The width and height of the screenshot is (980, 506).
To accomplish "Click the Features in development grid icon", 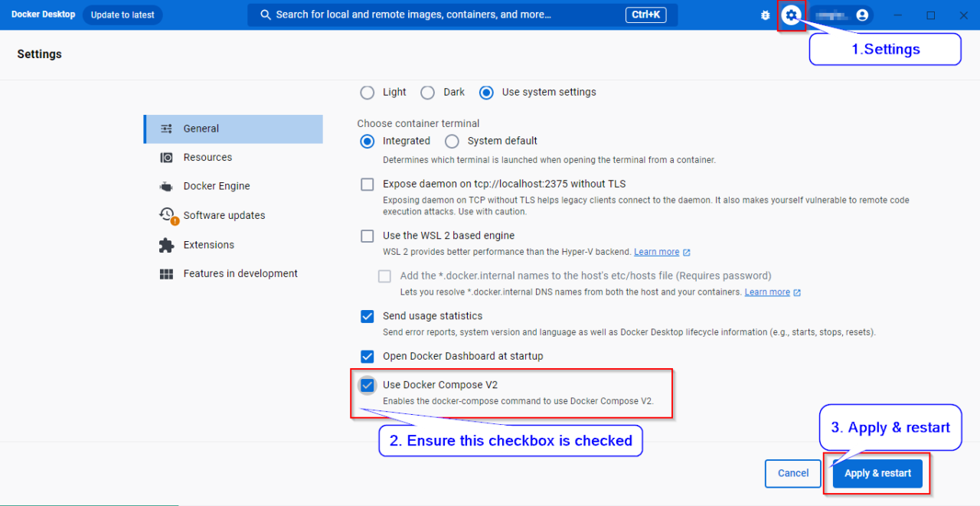I will coord(166,274).
